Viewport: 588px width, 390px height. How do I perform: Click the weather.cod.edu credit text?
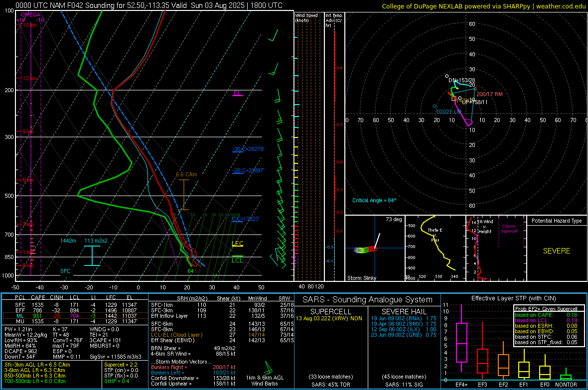pos(561,6)
